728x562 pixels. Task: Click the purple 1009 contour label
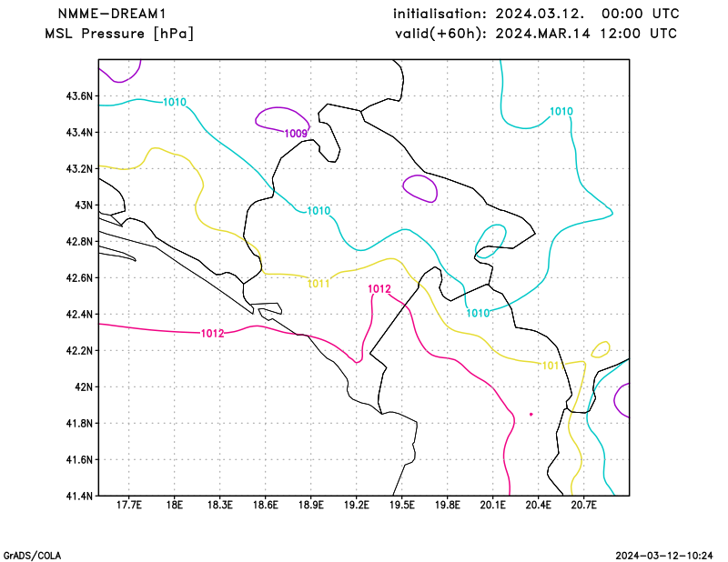[x=296, y=134]
